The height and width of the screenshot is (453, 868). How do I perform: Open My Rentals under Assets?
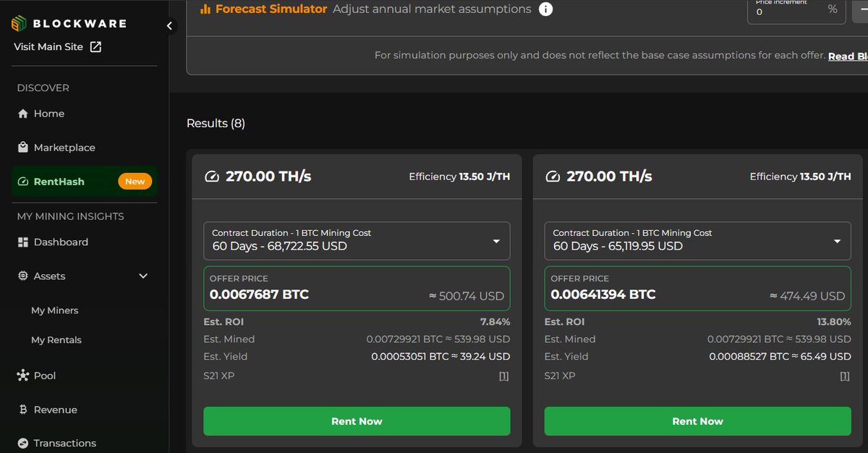point(56,340)
